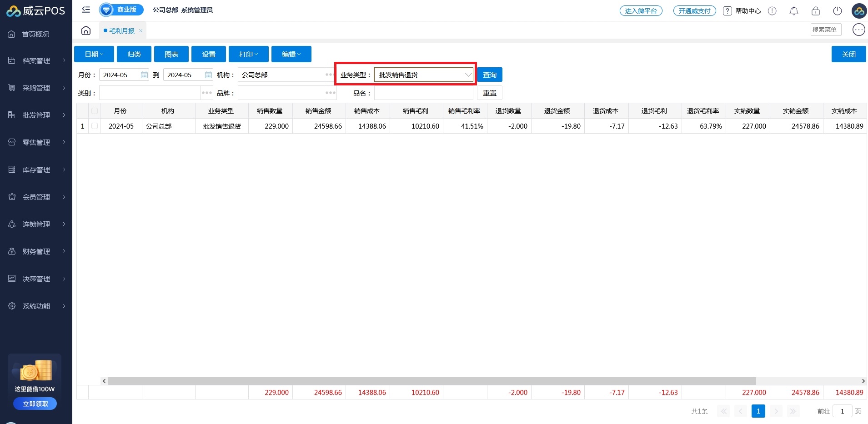This screenshot has height=424, width=868.
Task: Open the 业务类型 dropdown
Action: pos(423,75)
